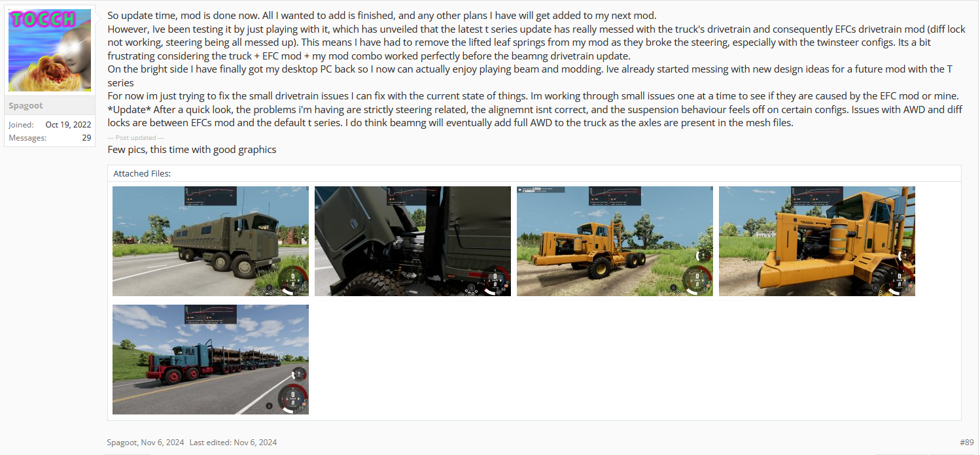
Task: Open the Nov 6, 2024 post date link
Action: point(162,443)
